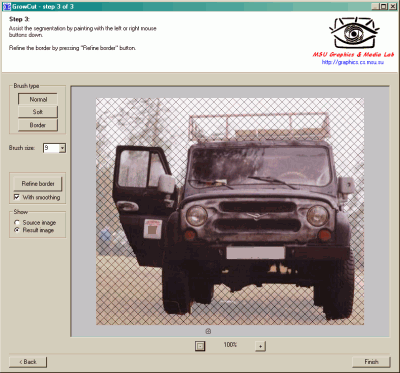Choose the Normal brush type
This screenshot has width=400, height=373.
coord(38,99)
